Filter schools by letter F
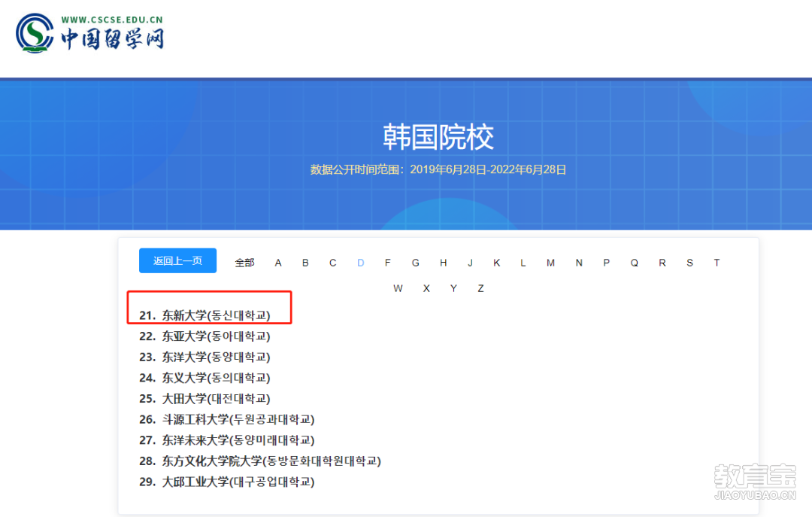812x517 pixels. pyautogui.click(x=387, y=263)
